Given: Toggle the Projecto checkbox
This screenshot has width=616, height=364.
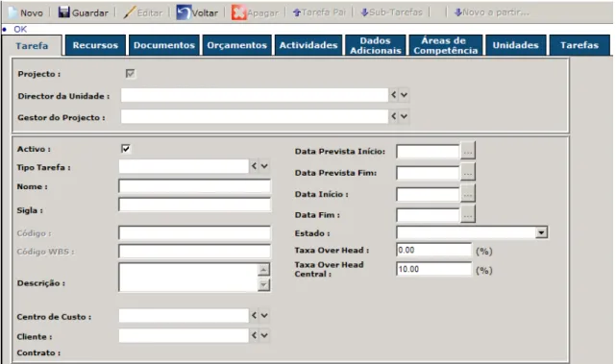Looking at the screenshot, I should click(x=130, y=73).
